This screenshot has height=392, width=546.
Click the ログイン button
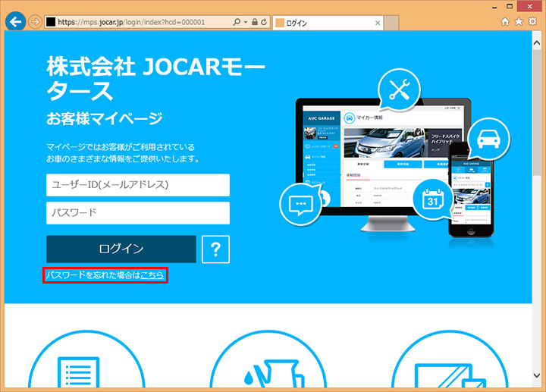[x=121, y=249]
